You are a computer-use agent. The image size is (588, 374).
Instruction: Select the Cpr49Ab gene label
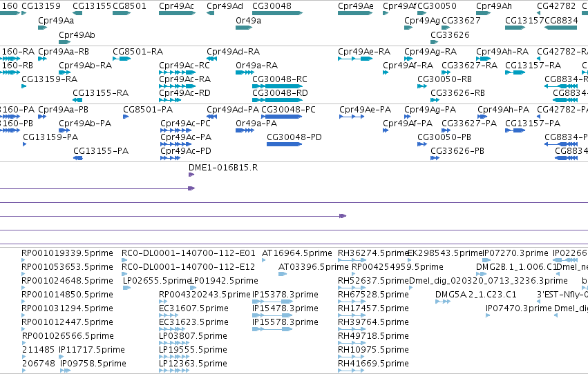77,35
